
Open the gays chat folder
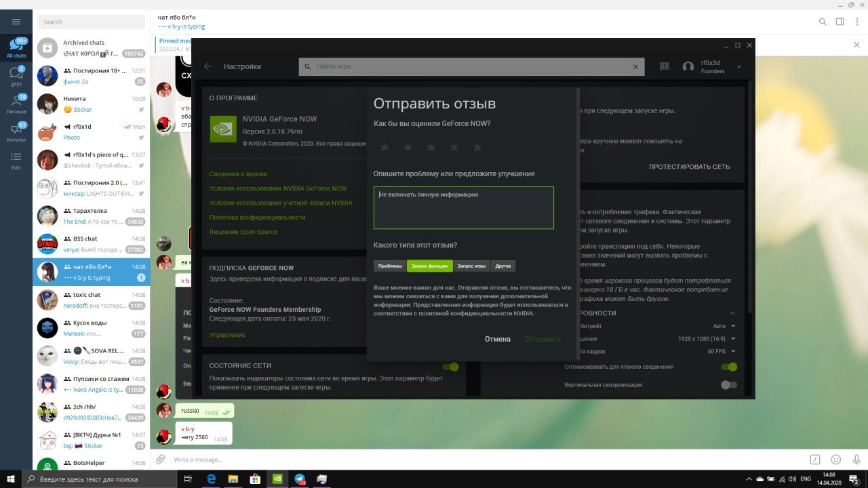click(16, 75)
